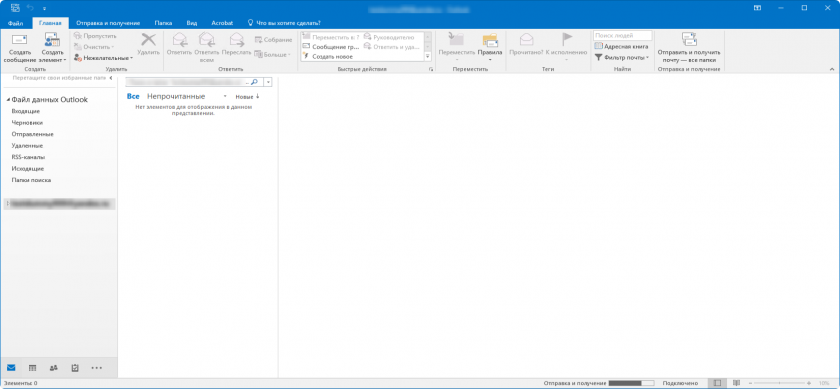
Task: Select quick step 'Создать новое'
Action: pos(328,56)
